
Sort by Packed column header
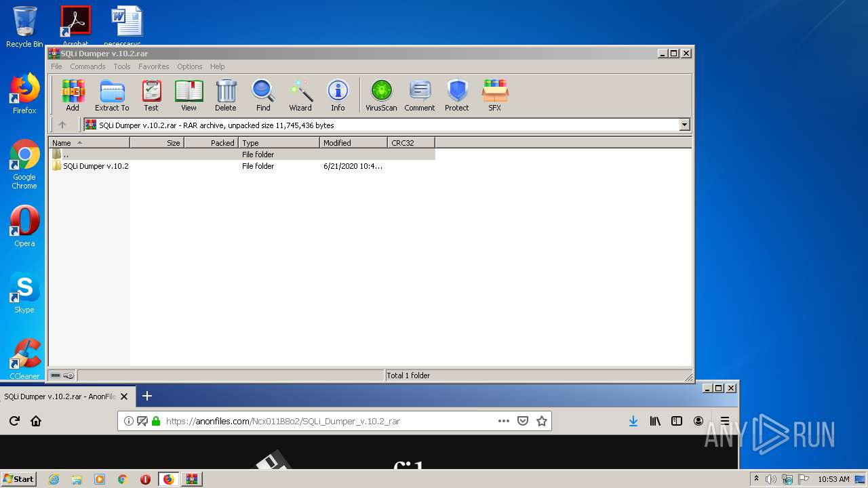[x=211, y=143]
